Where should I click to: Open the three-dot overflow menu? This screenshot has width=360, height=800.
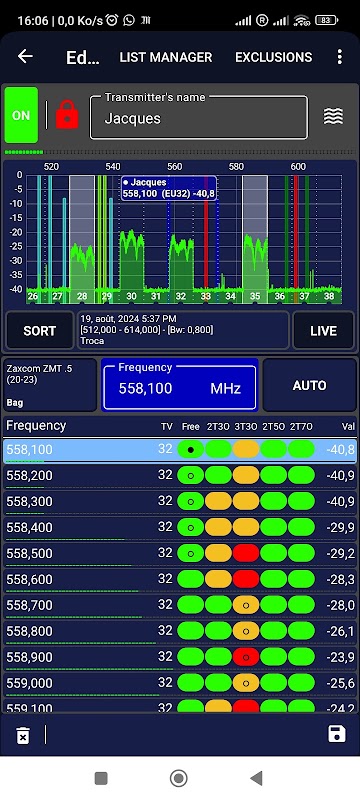pos(340,57)
